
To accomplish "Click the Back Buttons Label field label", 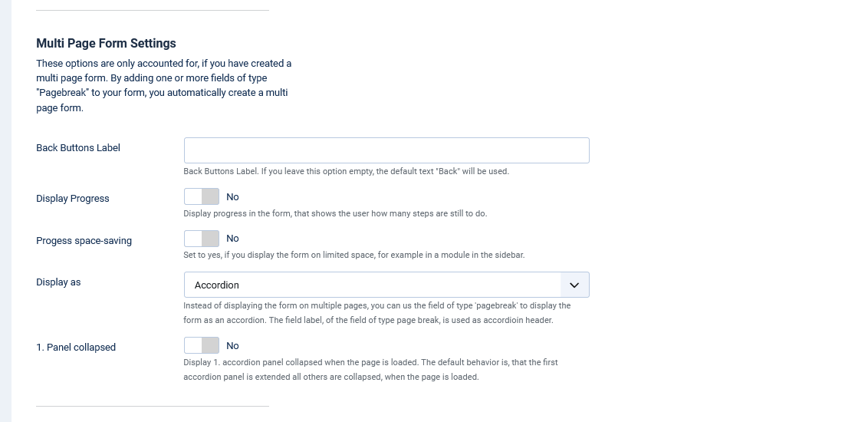I will [x=78, y=148].
